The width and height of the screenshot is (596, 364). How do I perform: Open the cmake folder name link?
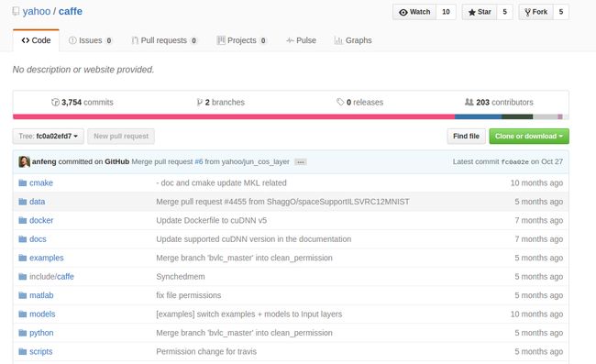coord(41,182)
